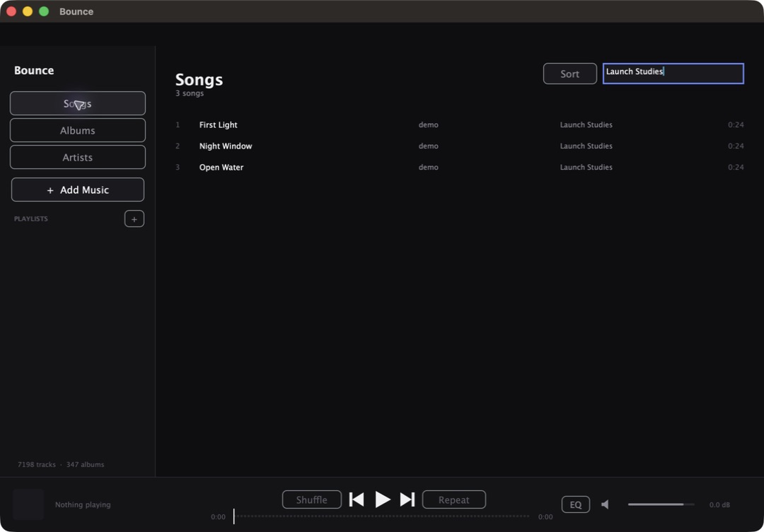Toggle Repeat mode

coord(453,500)
